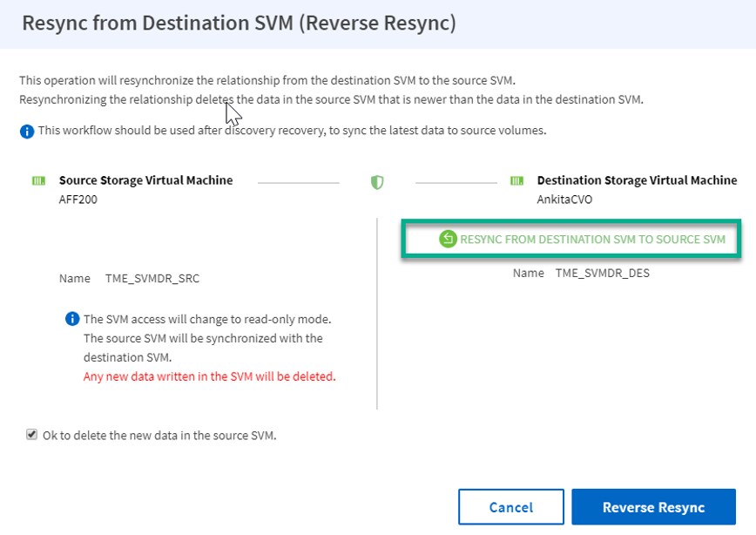756x535 pixels.
Task: Click the destination SVM name TME_SVMDR_DES
Action: pyautogui.click(x=603, y=273)
